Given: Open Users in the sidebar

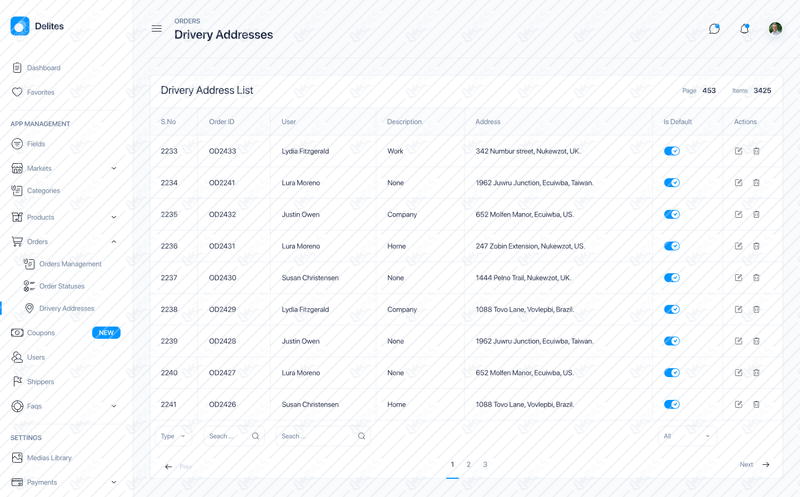Looking at the screenshot, I should pyautogui.click(x=29, y=357).
